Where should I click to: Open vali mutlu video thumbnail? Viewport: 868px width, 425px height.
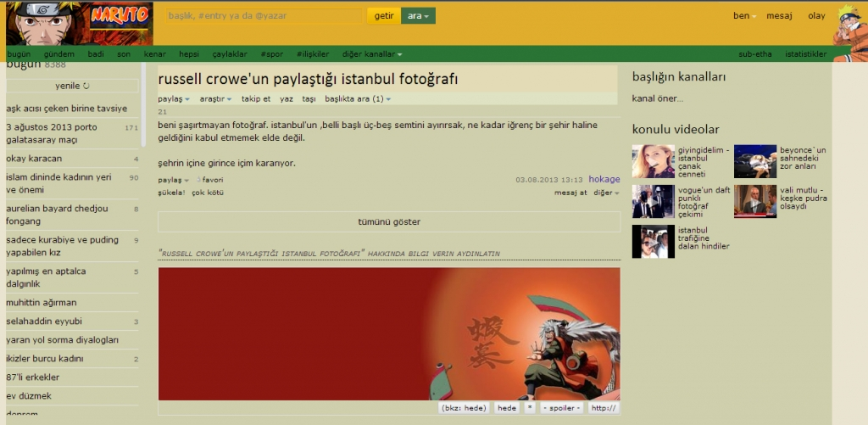(x=755, y=201)
